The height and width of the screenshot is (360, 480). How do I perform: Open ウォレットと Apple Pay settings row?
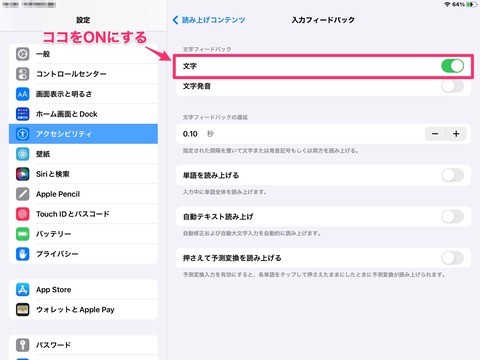pyautogui.click(x=83, y=310)
